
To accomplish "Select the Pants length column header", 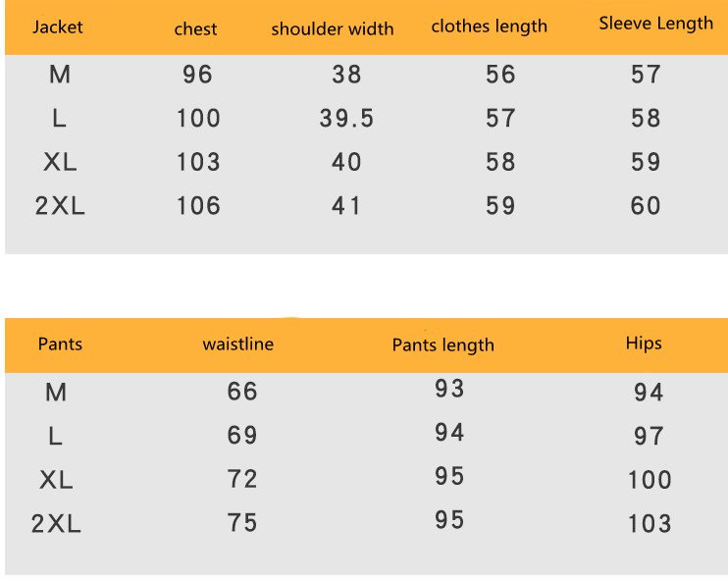I will pyautogui.click(x=443, y=345).
